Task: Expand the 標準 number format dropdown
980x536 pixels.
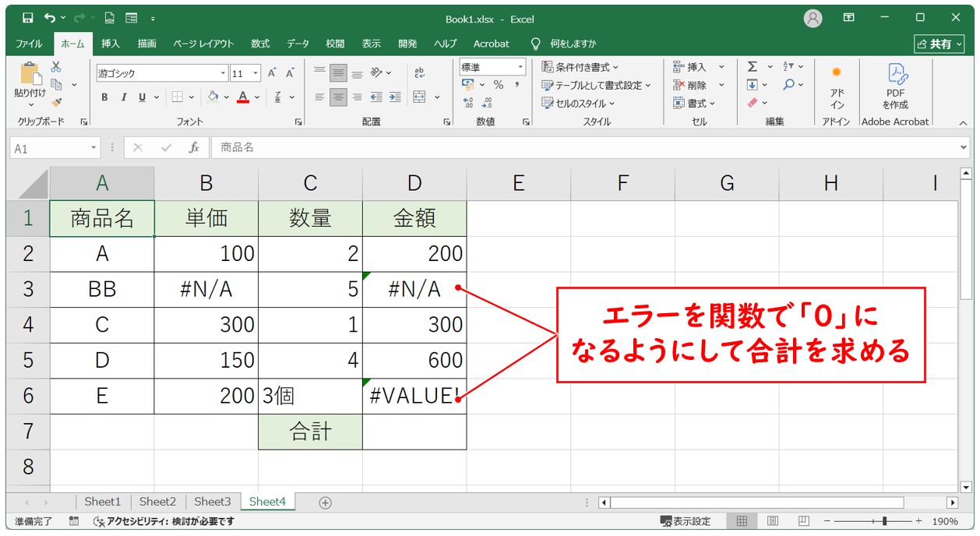Action: (x=520, y=67)
